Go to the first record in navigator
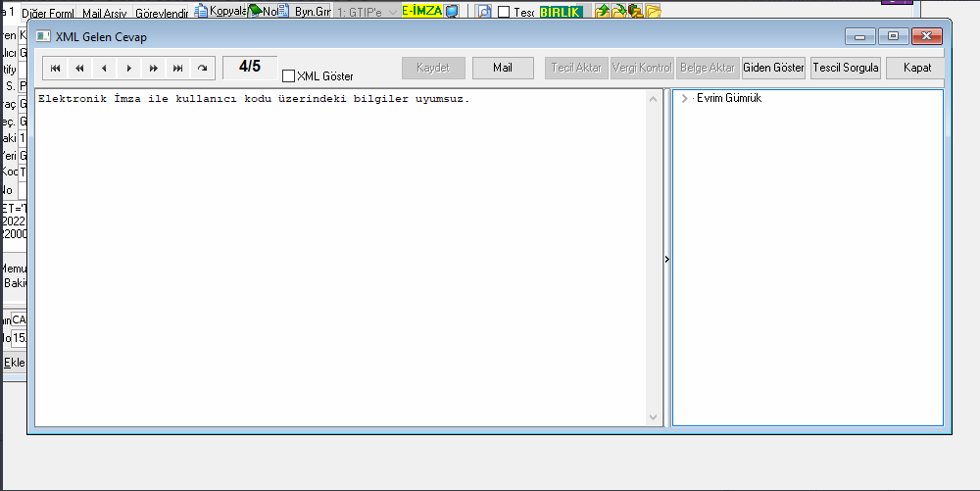This screenshot has height=491, width=980. click(x=55, y=68)
